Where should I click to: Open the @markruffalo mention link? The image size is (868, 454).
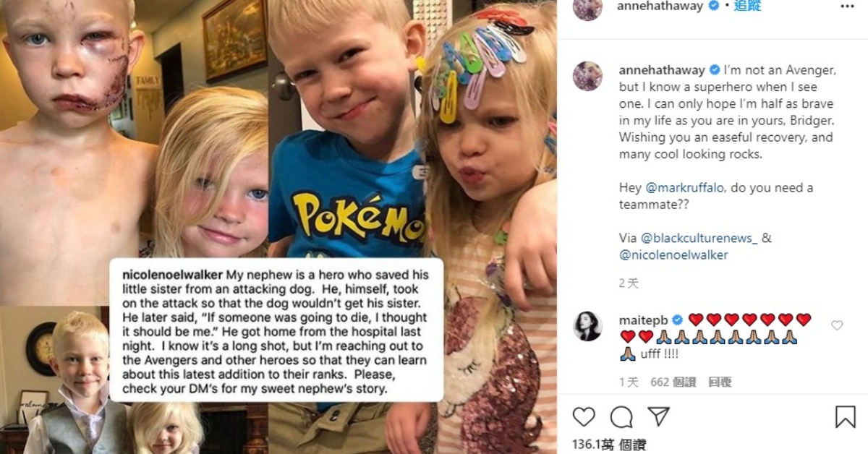[x=683, y=187]
